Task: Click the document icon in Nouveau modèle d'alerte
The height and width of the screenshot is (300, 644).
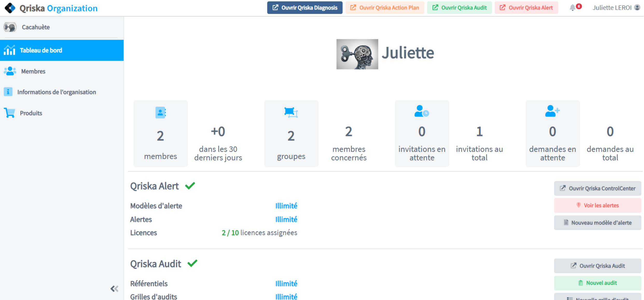Action: tap(566, 223)
